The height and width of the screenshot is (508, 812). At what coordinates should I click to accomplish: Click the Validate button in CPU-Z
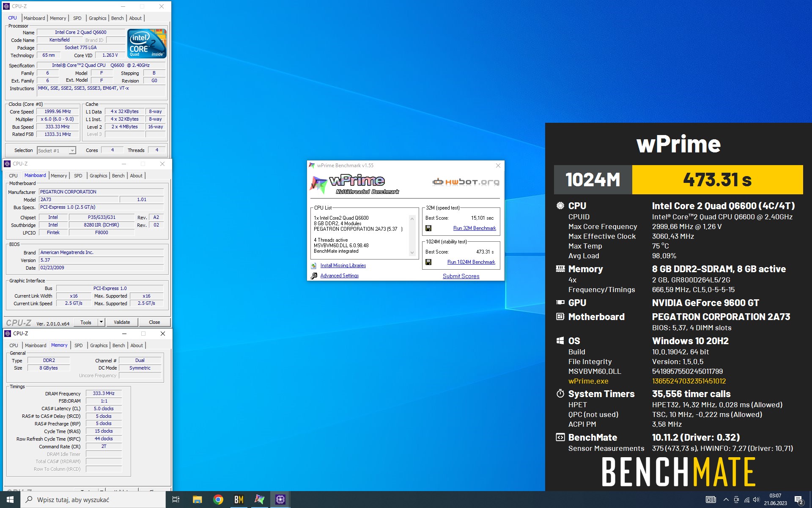click(122, 322)
